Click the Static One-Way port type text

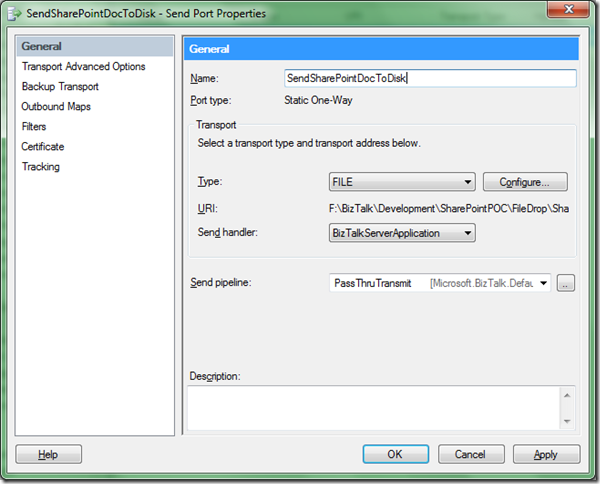(318, 100)
